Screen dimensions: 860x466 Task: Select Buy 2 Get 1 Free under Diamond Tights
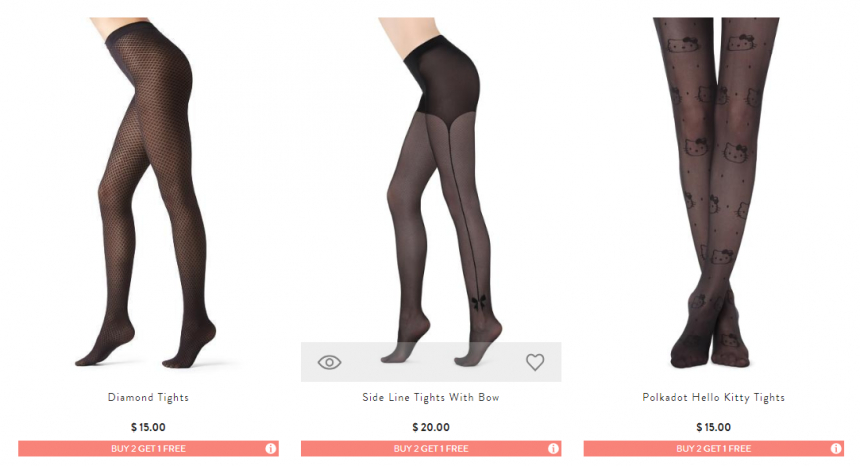click(148, 448)
